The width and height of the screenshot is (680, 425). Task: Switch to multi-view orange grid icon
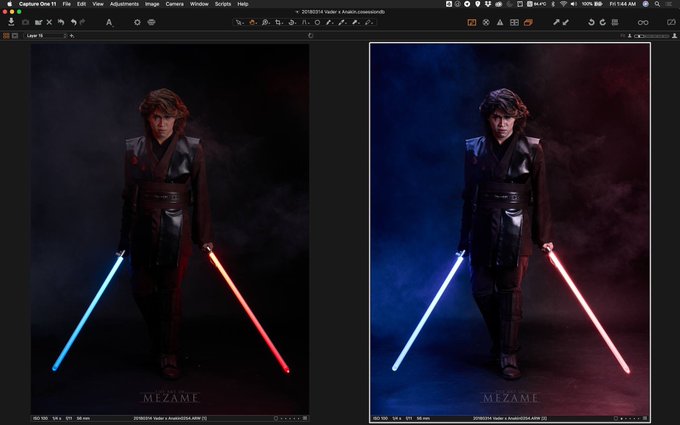click(6, 36)
